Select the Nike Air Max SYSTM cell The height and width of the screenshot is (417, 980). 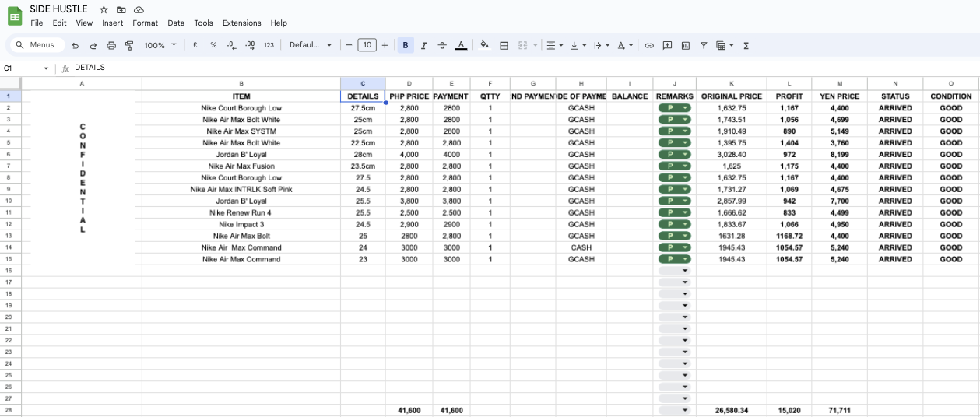(241, 131)
